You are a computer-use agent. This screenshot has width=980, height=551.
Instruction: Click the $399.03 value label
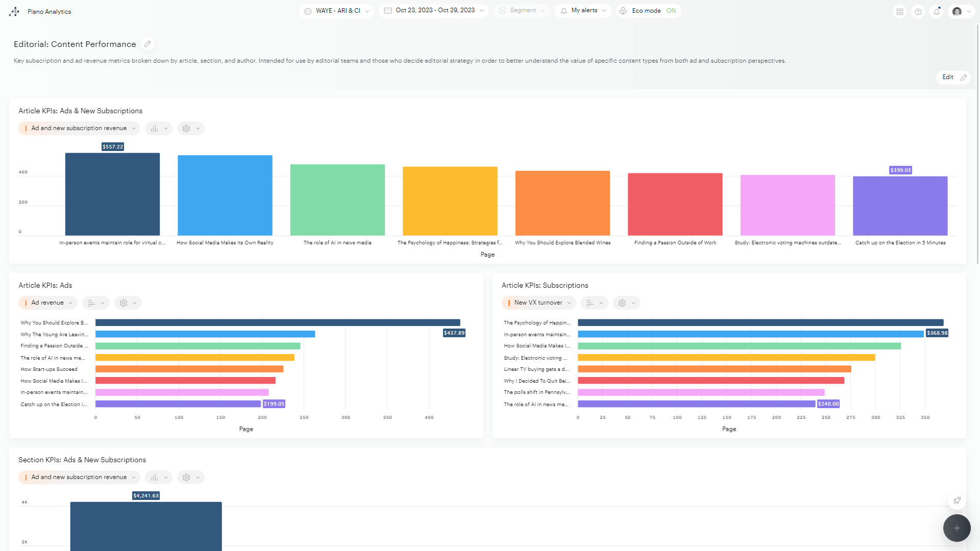(900, 170)
